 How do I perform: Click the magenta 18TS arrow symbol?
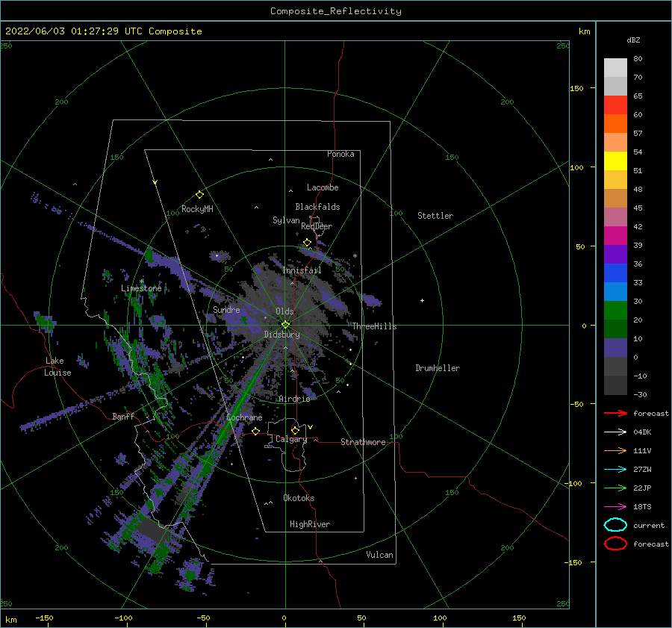pos(615,507)
